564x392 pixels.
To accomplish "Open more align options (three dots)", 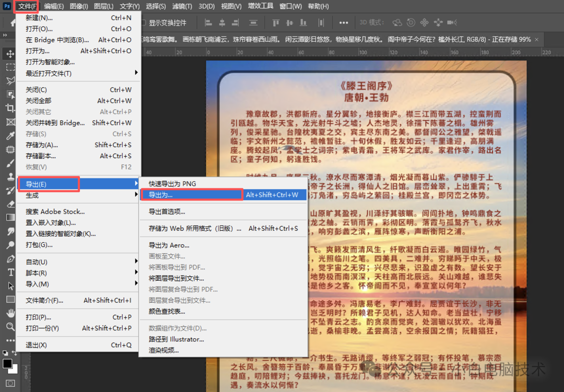I will point(344,22).
